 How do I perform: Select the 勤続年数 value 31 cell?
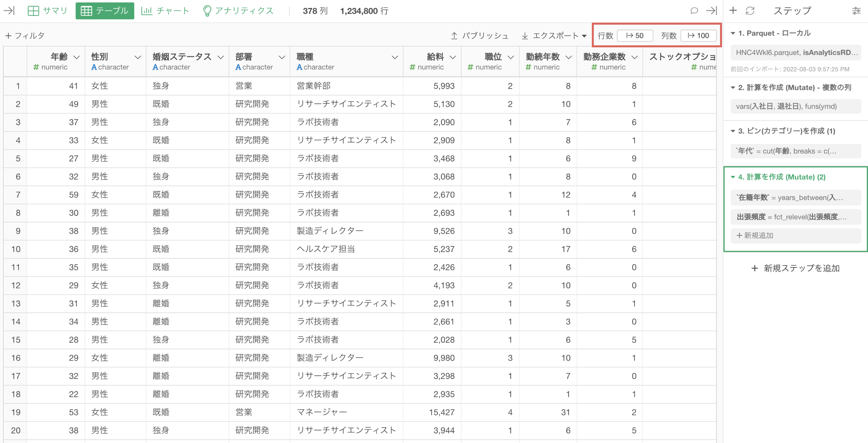point(548,412)
